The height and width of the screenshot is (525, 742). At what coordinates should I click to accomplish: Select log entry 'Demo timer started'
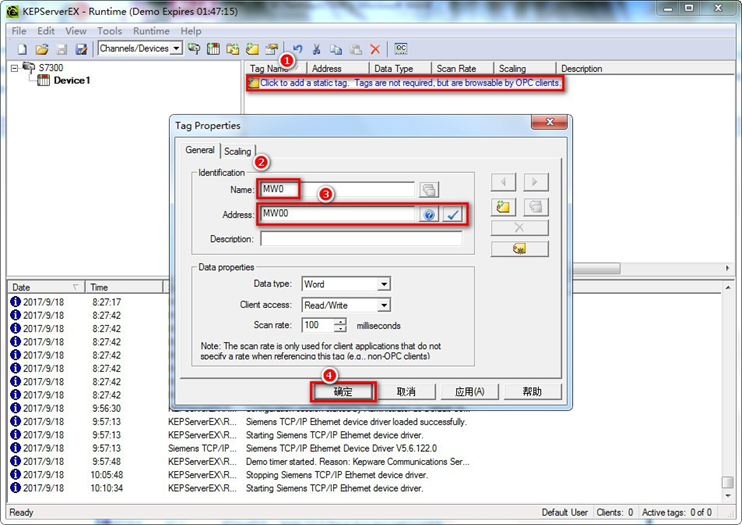pyautogui.click(x=357, y=462)
